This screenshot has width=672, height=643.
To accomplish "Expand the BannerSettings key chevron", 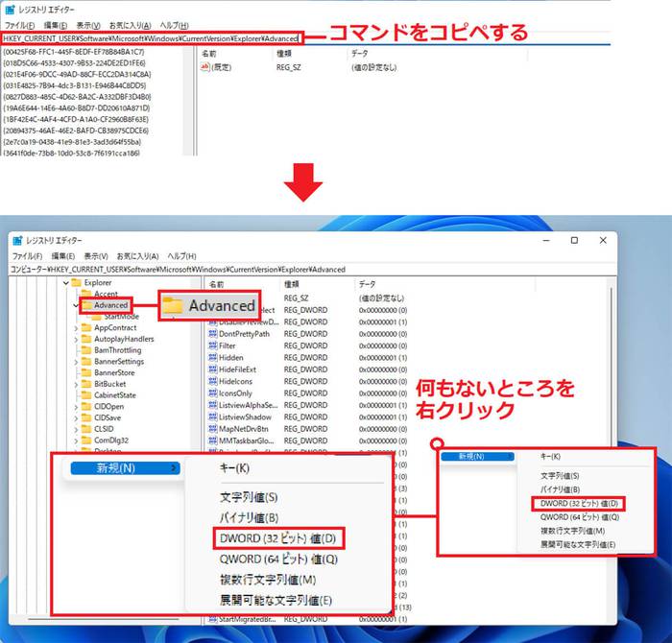I will 76,362.
